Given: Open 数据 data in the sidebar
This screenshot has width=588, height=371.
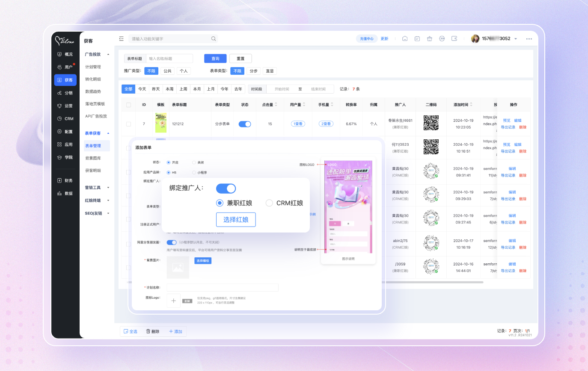Looking at the screenshot, I should [x=65, y=193].
